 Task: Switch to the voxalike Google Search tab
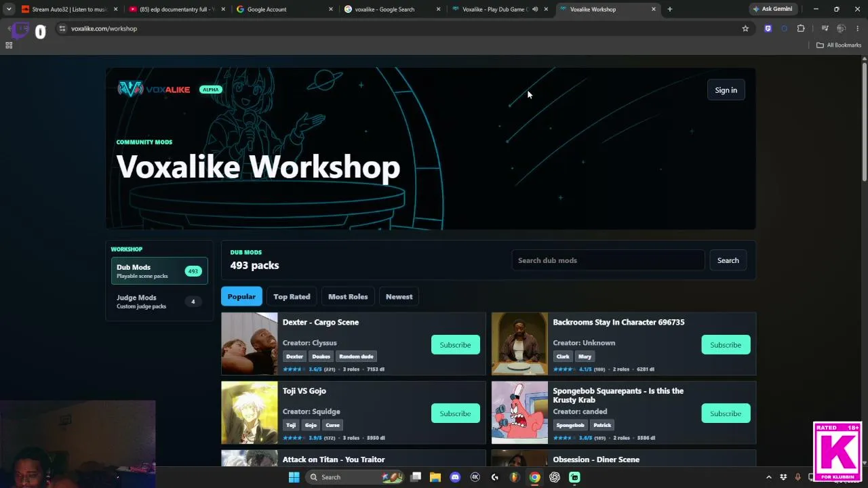click(393, 9)
